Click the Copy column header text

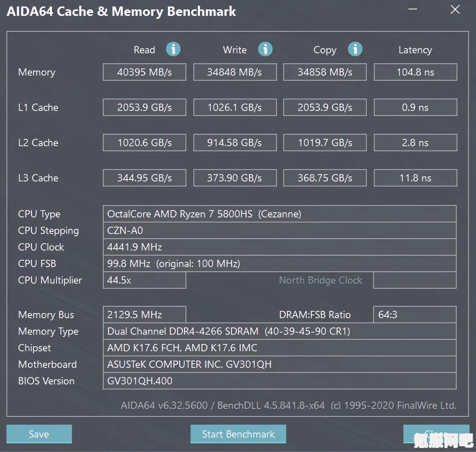[x=325, y=50]
